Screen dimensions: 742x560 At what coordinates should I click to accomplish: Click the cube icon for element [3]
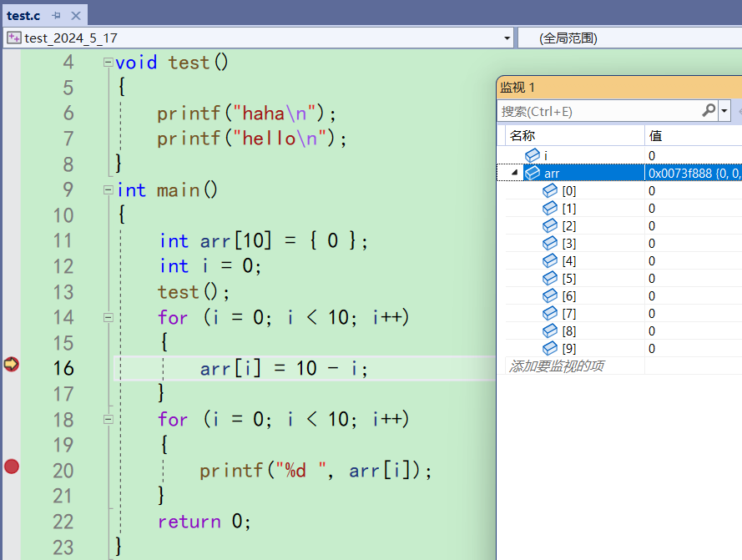(x=550, y=243)
